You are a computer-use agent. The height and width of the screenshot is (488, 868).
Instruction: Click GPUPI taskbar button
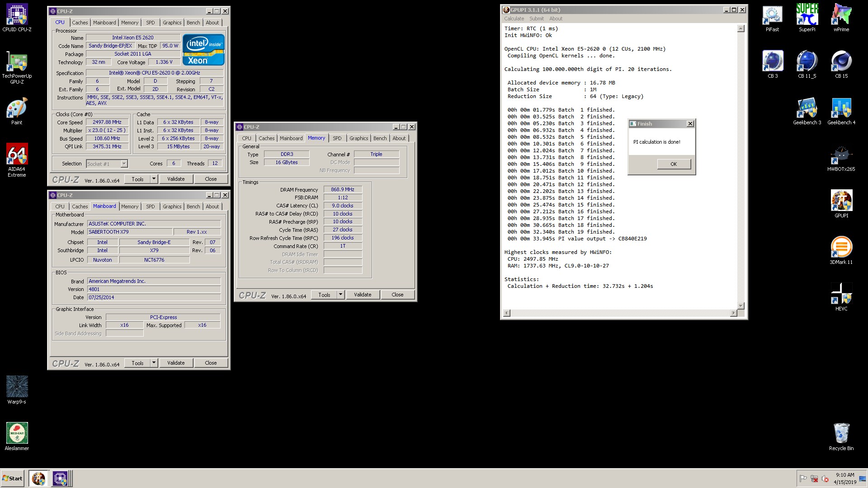(38, 478)
